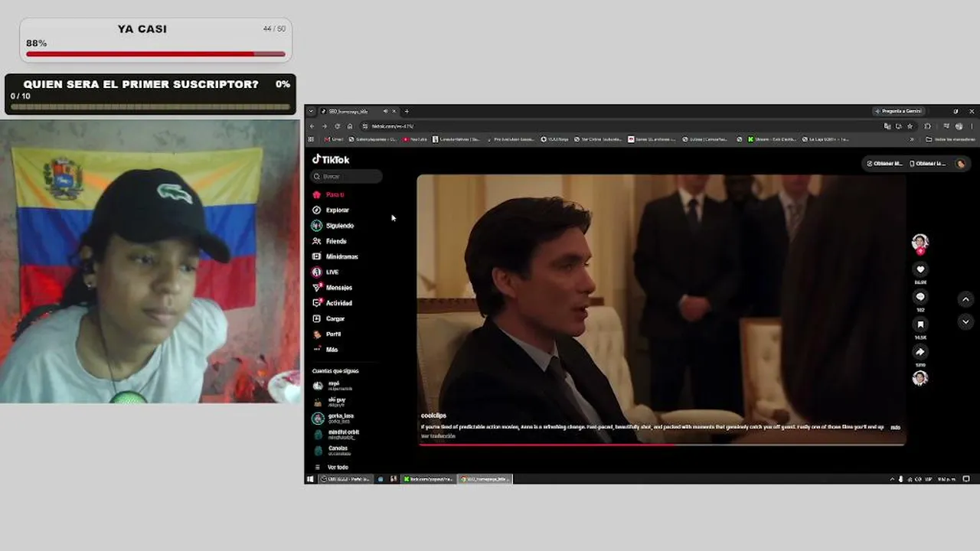Open the alé guy followed account
Viewport: 980px width, 551px height.
pyautogui.click(x=330, y=401)
